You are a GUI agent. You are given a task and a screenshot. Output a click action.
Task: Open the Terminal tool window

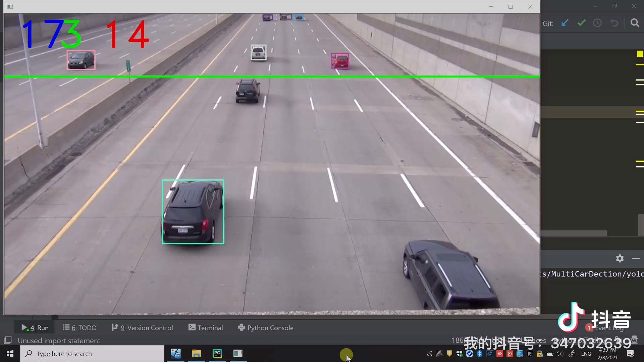coord(206,328)
